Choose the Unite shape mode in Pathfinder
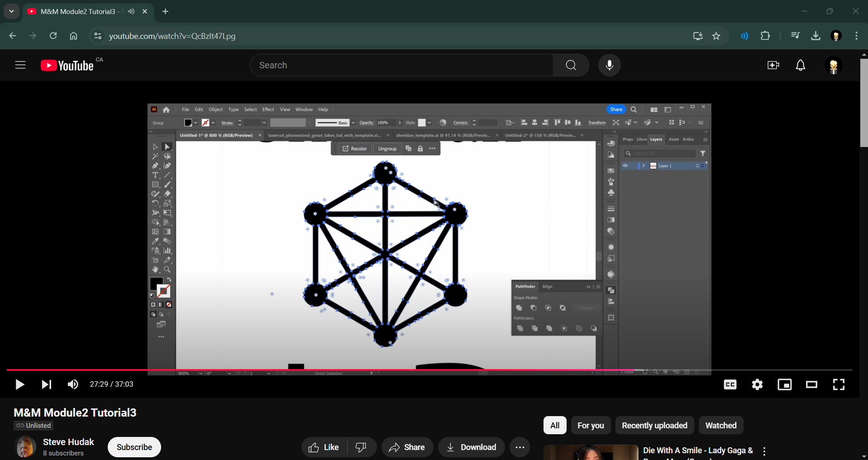 pyautogui.click(x=519, y=307)
